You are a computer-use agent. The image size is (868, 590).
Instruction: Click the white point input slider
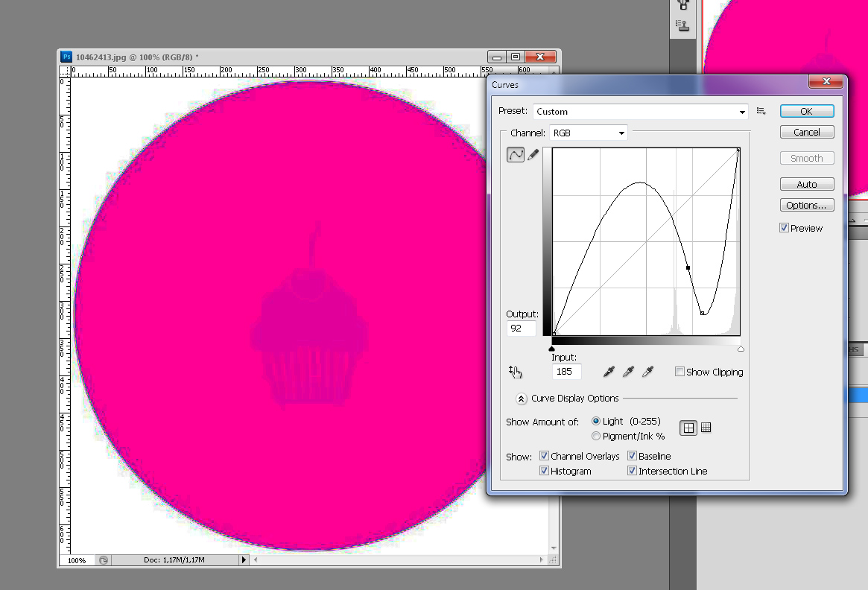point(741,349)
